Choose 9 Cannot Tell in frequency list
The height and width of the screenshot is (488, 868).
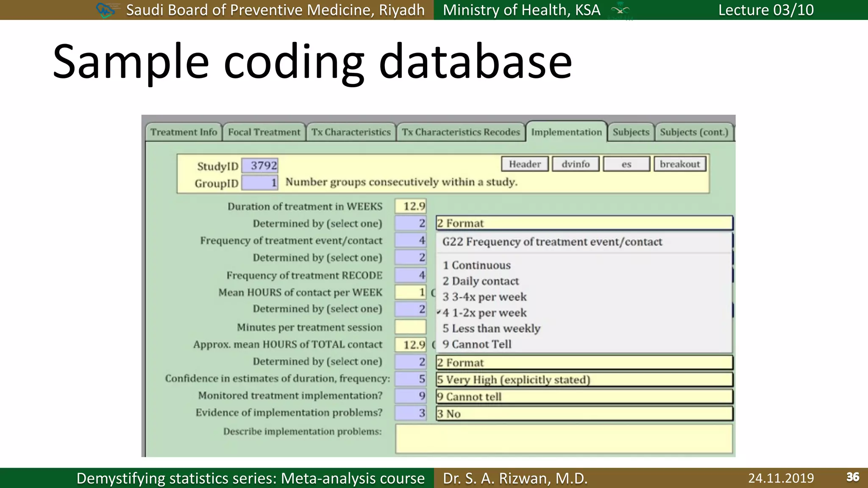tap(584, 344)
